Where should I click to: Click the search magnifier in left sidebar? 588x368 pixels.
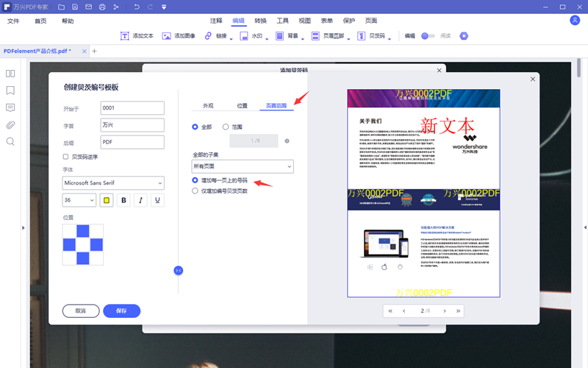point(10,141)
